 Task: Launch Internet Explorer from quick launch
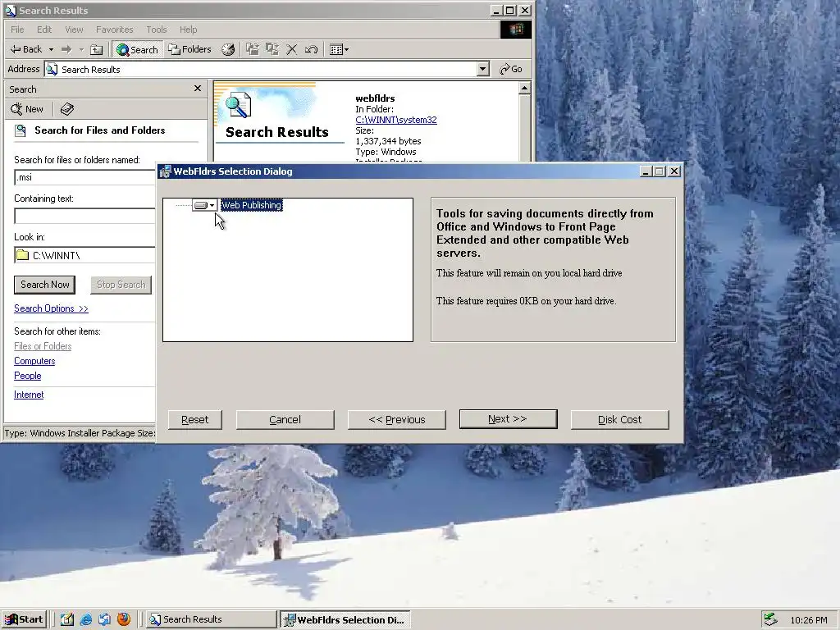click(x=85, y=619)
